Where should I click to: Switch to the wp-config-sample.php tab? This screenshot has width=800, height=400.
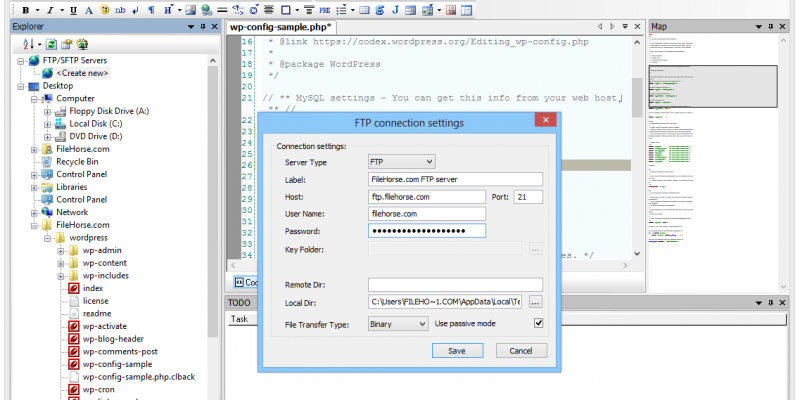point(281,26)
